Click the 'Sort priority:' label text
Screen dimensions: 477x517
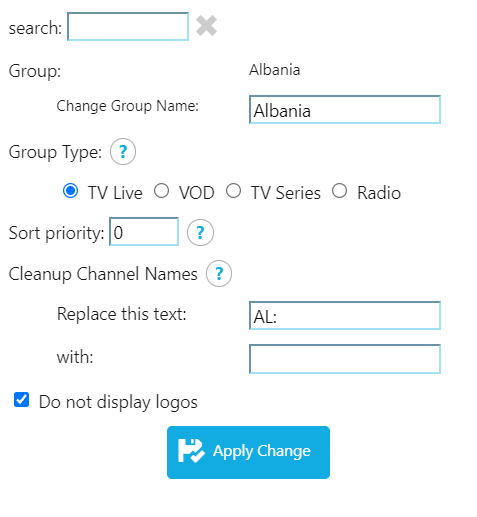[57, 233]
